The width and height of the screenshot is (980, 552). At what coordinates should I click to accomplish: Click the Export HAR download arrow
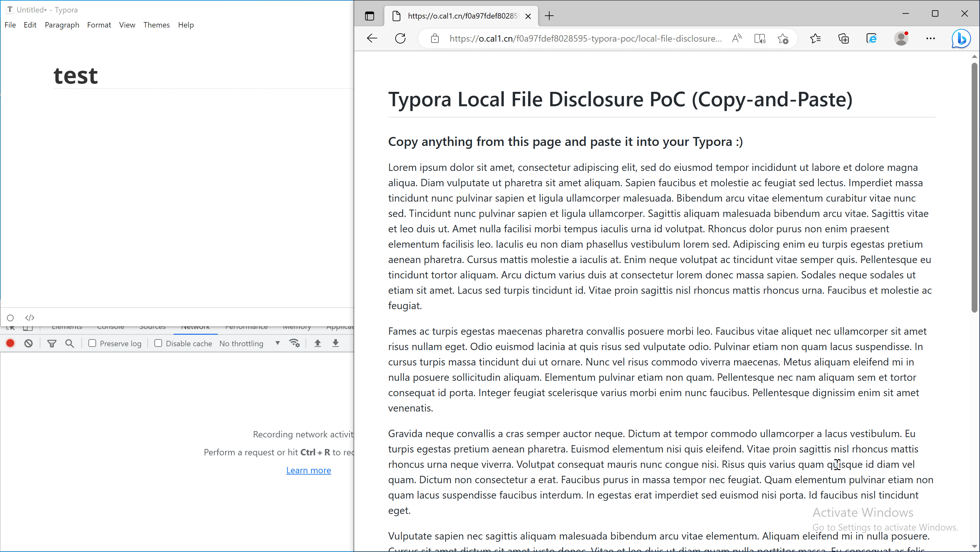coord(336,343)
